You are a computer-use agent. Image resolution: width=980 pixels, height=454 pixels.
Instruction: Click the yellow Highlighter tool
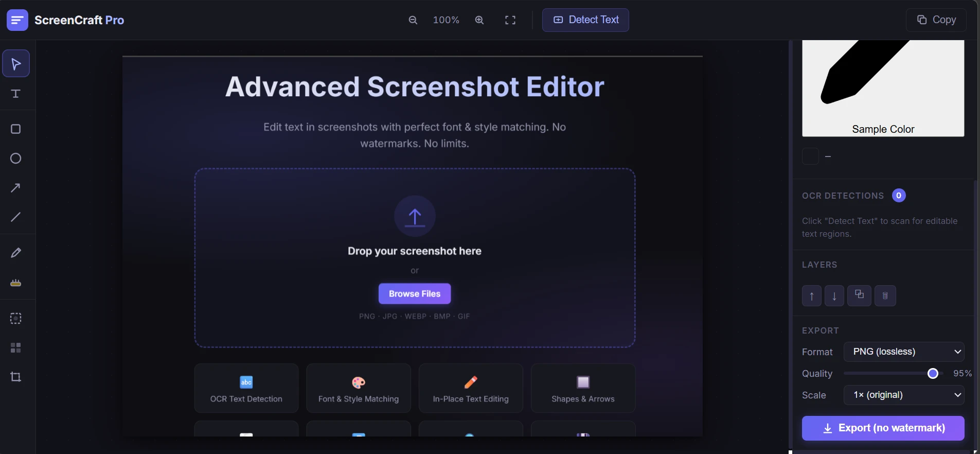16,283
